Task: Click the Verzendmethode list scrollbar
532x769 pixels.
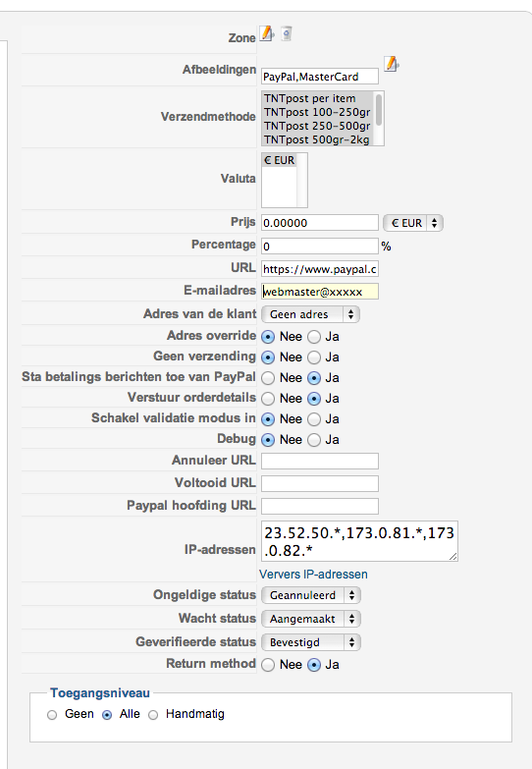Action: point(379,118)
